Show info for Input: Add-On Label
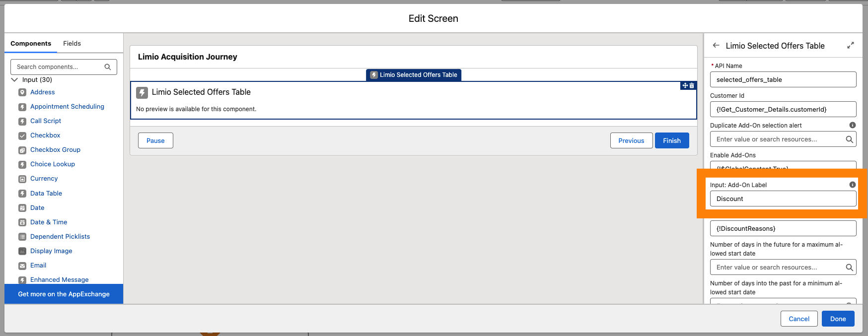Image resolution: width=868 pixels, height=336 pixels. [x=853, y=185]
